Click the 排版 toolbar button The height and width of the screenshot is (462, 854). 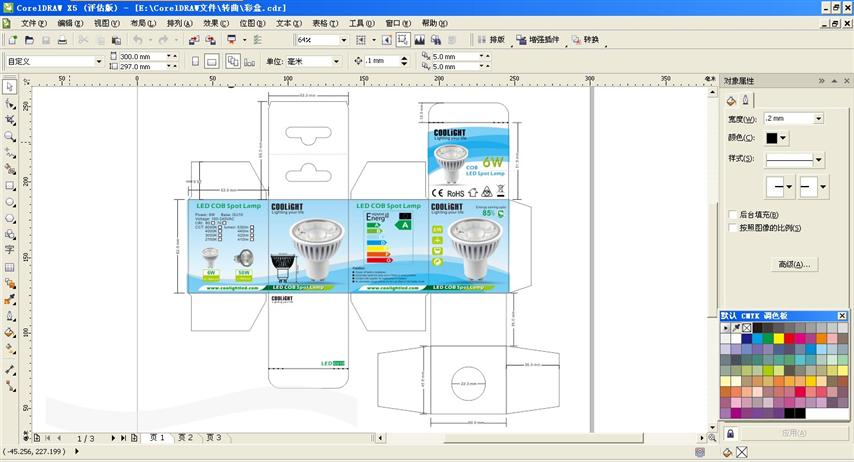pyautogui.click(x=491, y=40)
